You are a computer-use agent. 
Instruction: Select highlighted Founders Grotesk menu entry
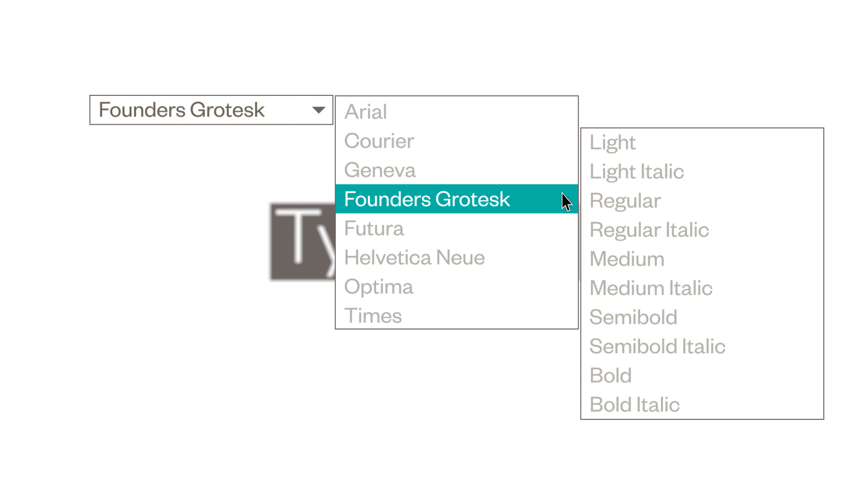coord(457,199)
